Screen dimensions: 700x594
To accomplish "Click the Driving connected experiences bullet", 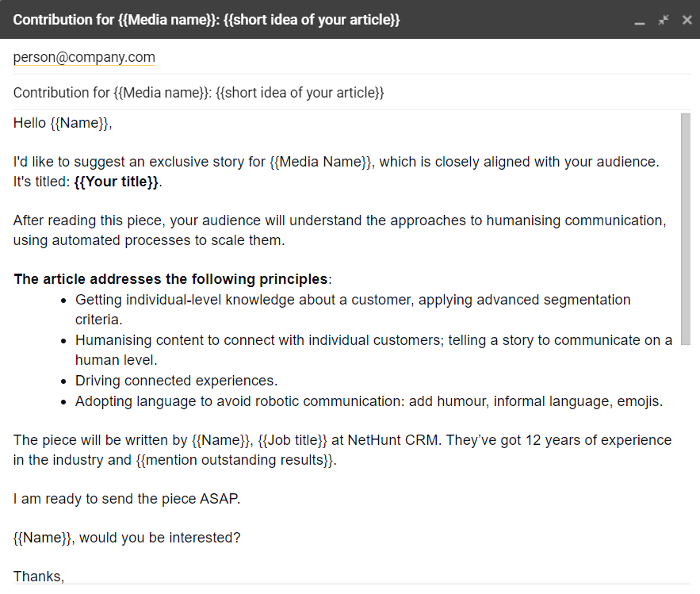I will tap(176, 381).
